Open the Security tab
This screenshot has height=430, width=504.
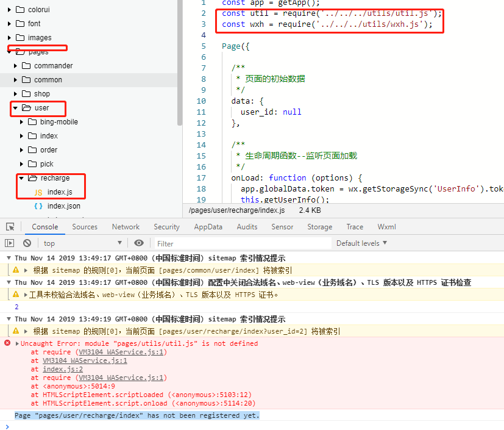coord(166,227)
